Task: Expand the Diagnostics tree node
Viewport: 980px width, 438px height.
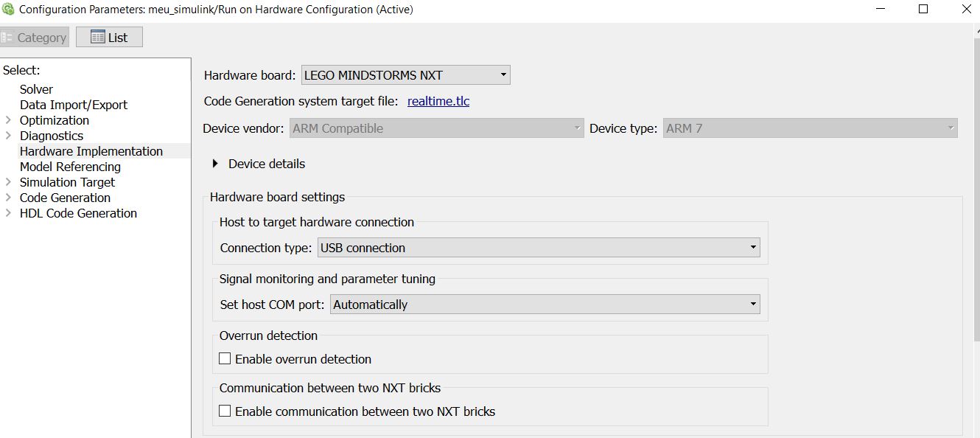Action: [8, 136]
